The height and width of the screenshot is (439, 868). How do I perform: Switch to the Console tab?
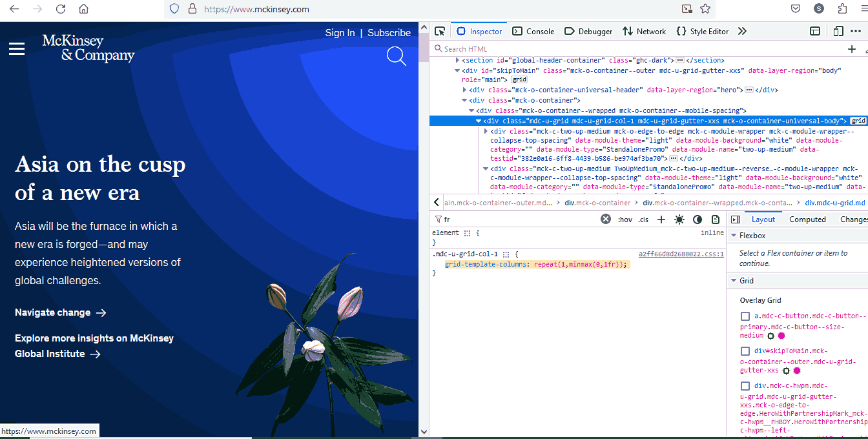tap(533, 30)
